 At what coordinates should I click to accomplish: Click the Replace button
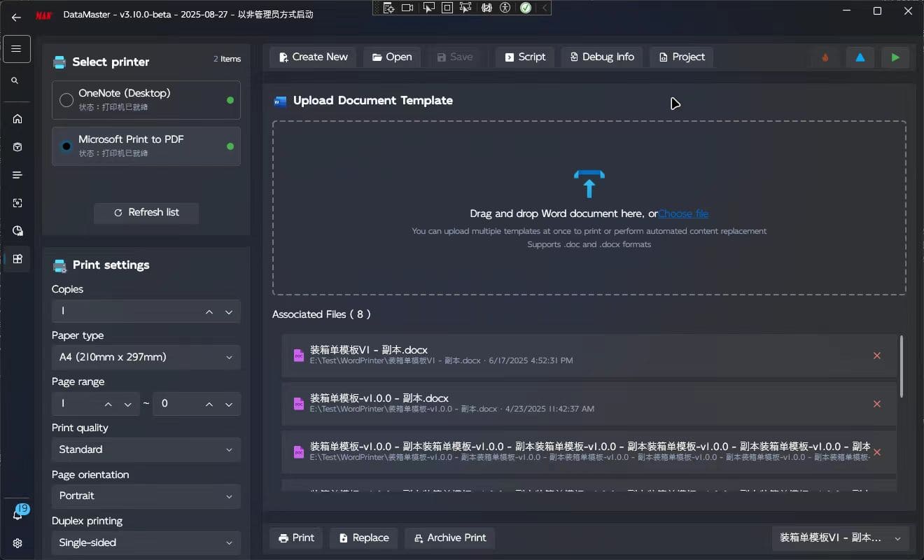[x=364, y=538]
